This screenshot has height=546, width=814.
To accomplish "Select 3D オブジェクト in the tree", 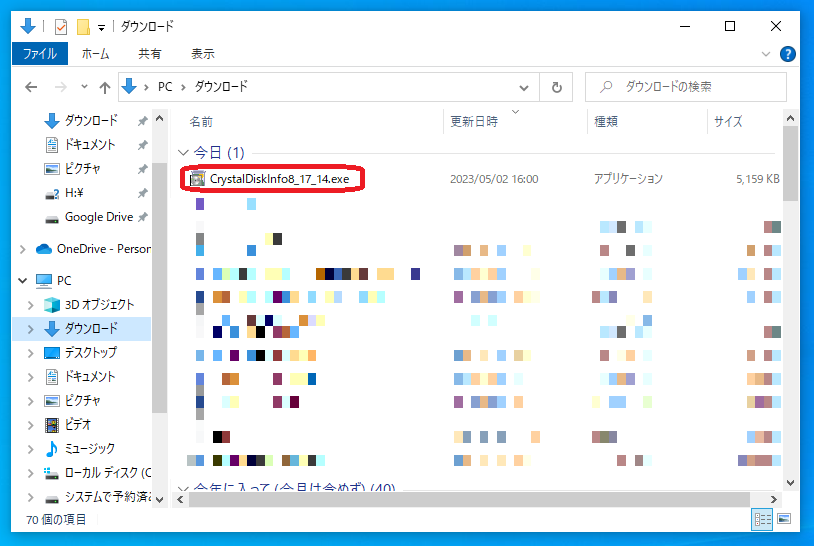I will point(99,305).
